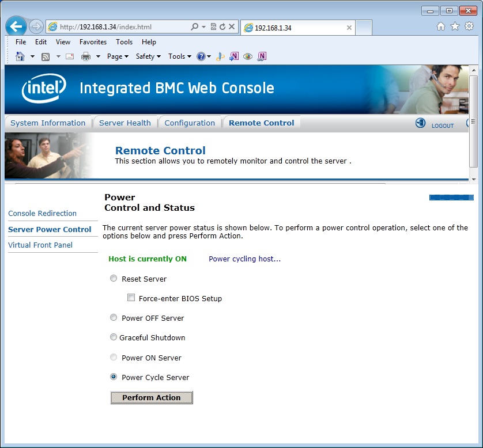The height and width of the screenshot is (448, 483).
Task: Click the blue progress bar indicator
Action: (451, 198)
